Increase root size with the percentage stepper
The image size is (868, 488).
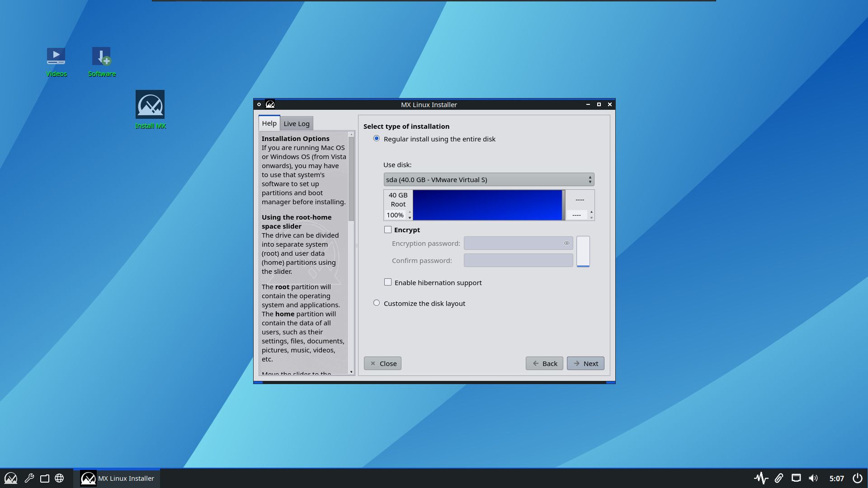click(x=410, y=213)
